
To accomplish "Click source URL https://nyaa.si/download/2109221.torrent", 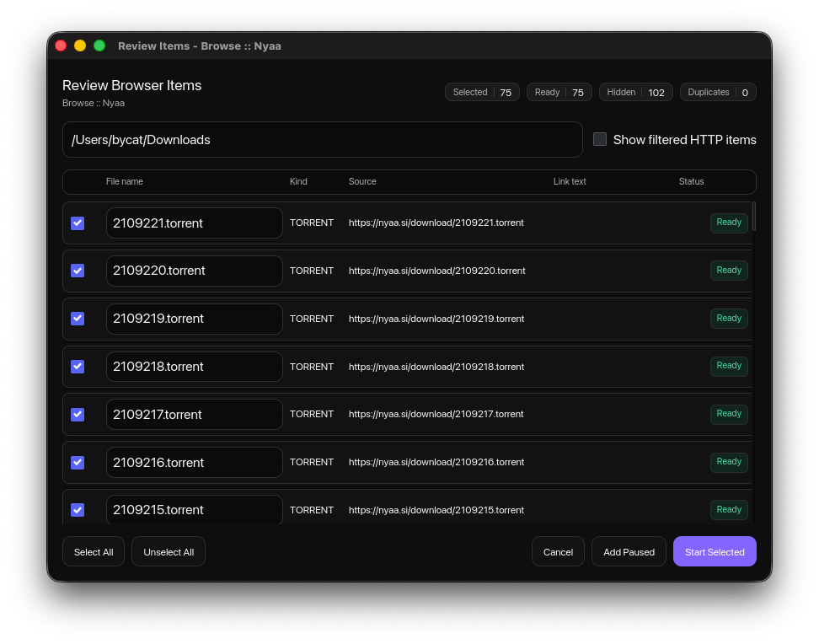I will pyautogui.click(x=436, y=223).
